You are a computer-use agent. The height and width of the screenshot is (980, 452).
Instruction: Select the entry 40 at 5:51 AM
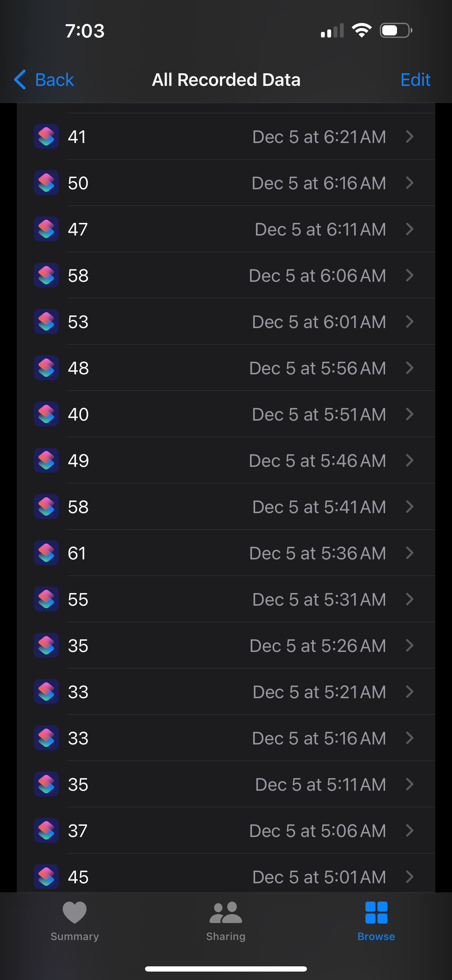(226, 414)
